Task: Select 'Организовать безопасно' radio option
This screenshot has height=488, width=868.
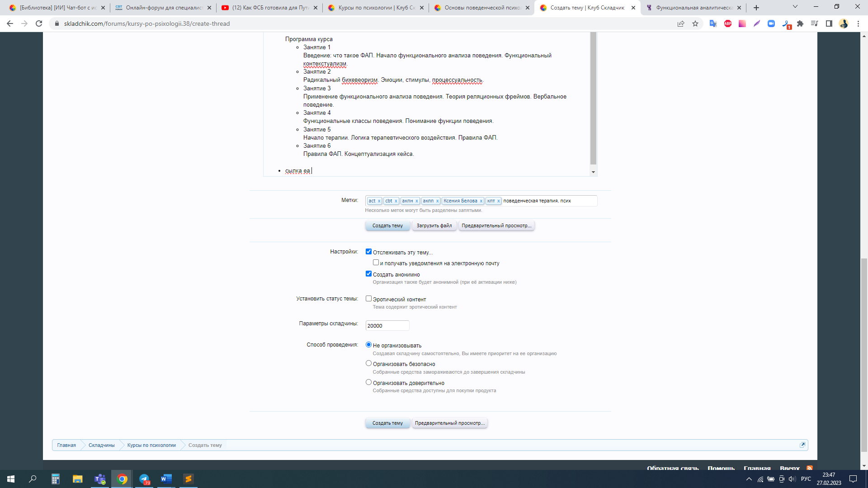Action: coord(368,363)
